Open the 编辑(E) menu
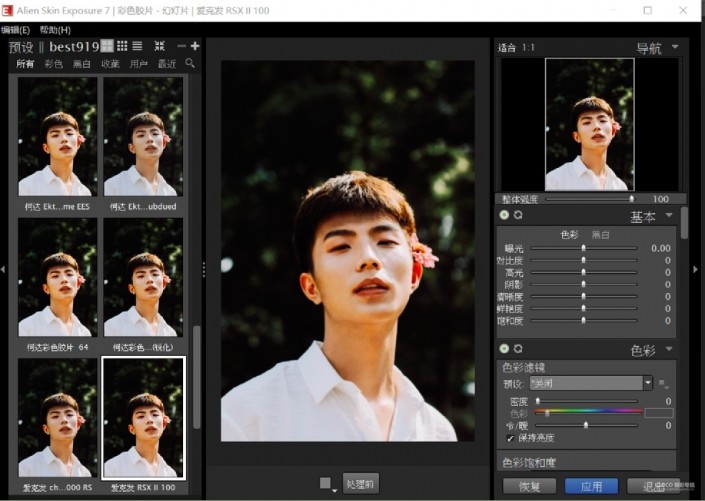Viewport: 705px width, 501px height. [15, 30]
